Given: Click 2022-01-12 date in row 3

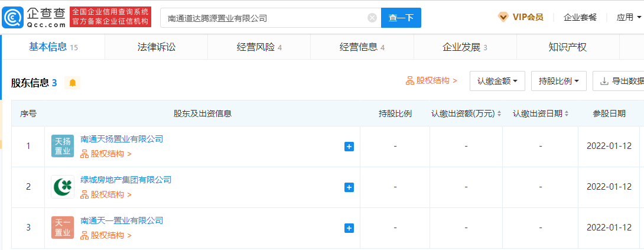Looking at the screenshot, I should 609,228.
